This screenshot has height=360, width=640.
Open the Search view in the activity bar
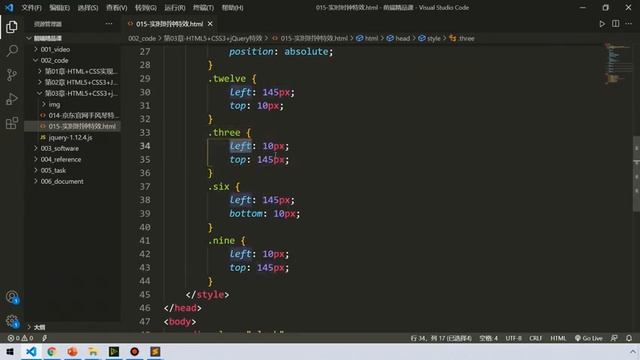tap(12, 51)
